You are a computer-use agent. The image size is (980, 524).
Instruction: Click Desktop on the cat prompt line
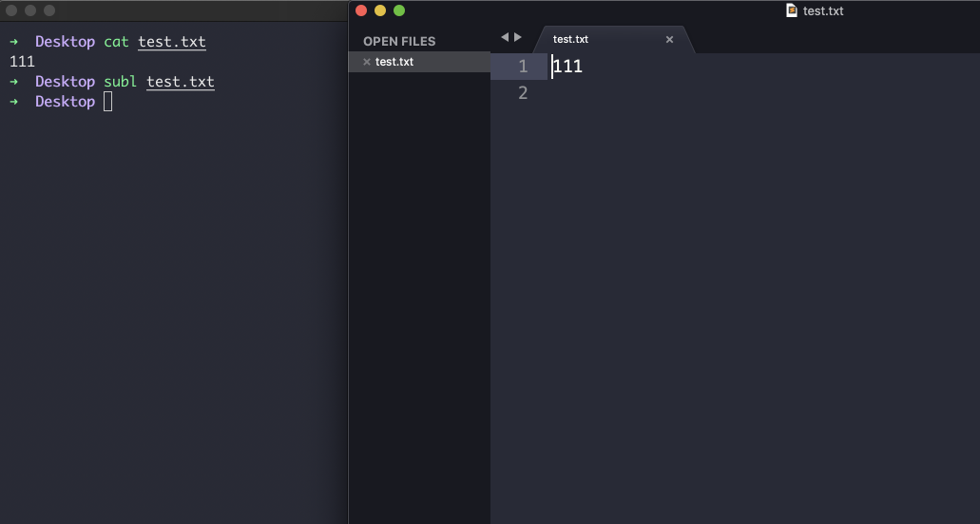coord(65,42)
